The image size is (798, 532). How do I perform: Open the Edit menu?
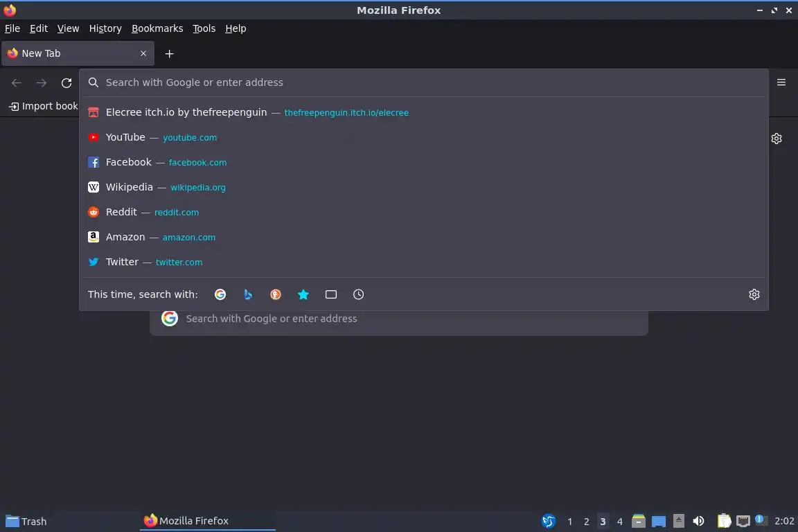39,28
